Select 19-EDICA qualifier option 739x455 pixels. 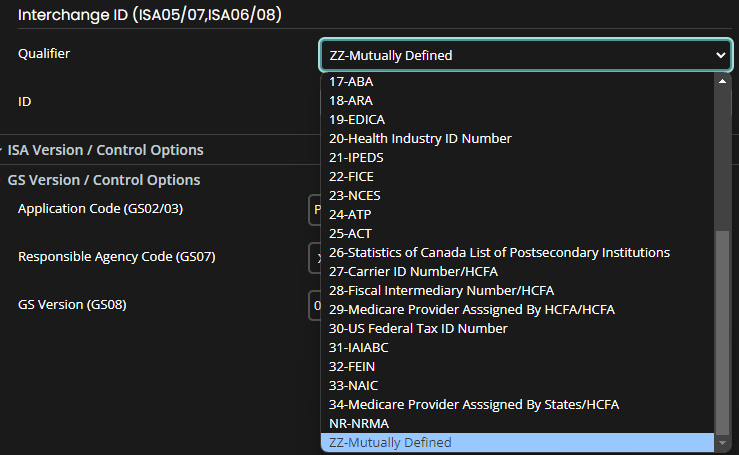pyautogui.click(x=357, y=120)
